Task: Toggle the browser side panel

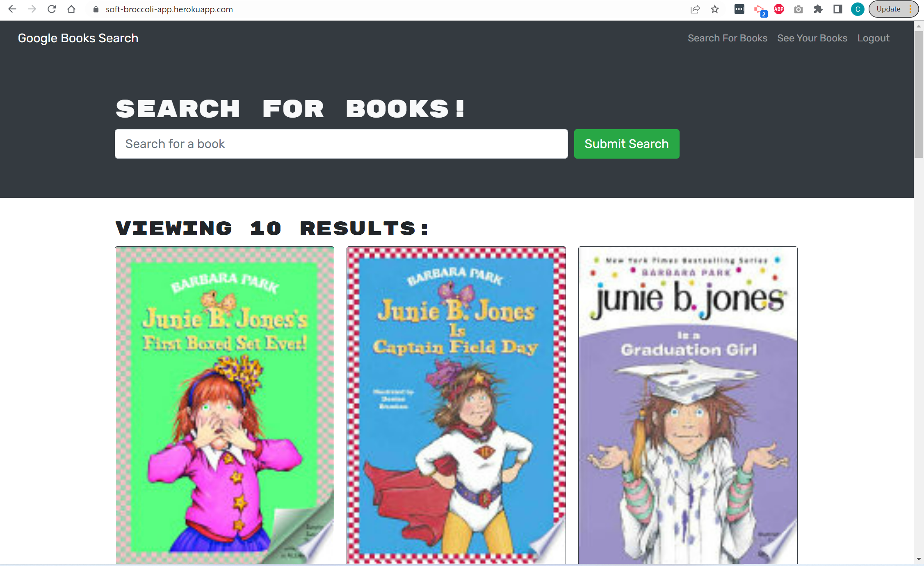Action: tap(838, 9)
